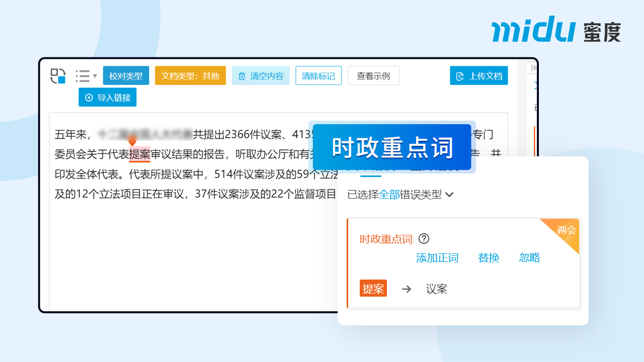644x362 pixels.
Task: Click the 校对类型 button
Action: click(126, 76)
